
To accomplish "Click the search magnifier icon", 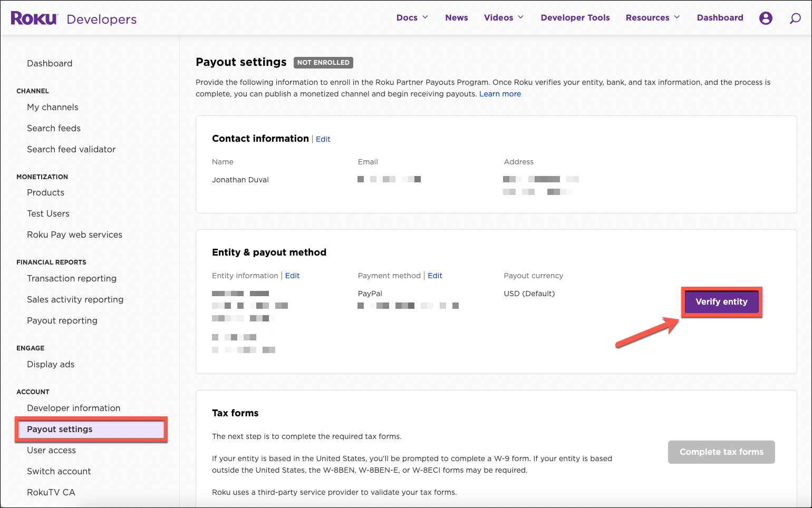I will [x=795, y=18].
